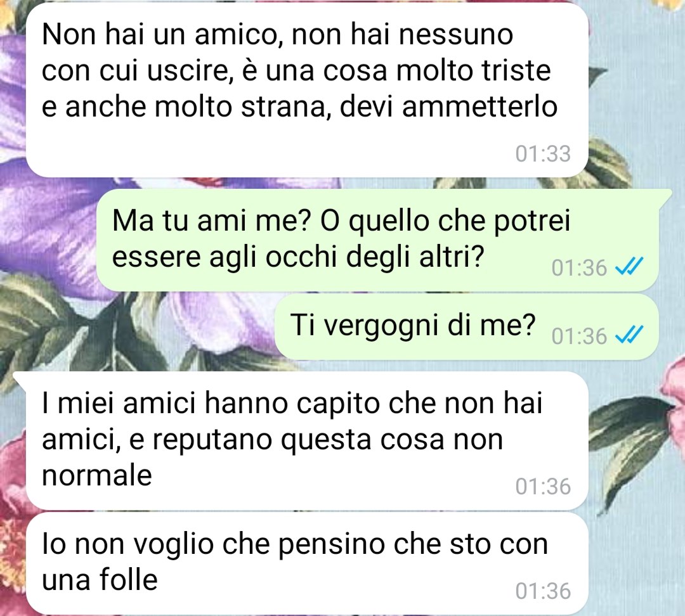Click the blue double-check on "Ti vergogni di me?"

point(629,335)
